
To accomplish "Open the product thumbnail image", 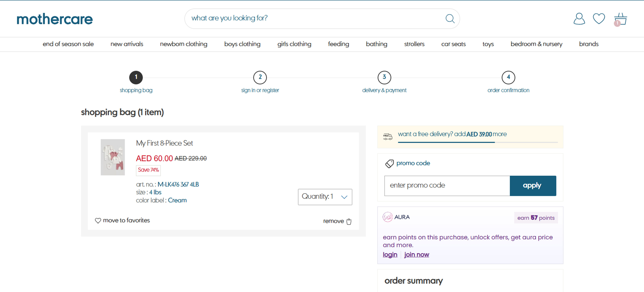I will pyautogui.click(x=113, y=157).
